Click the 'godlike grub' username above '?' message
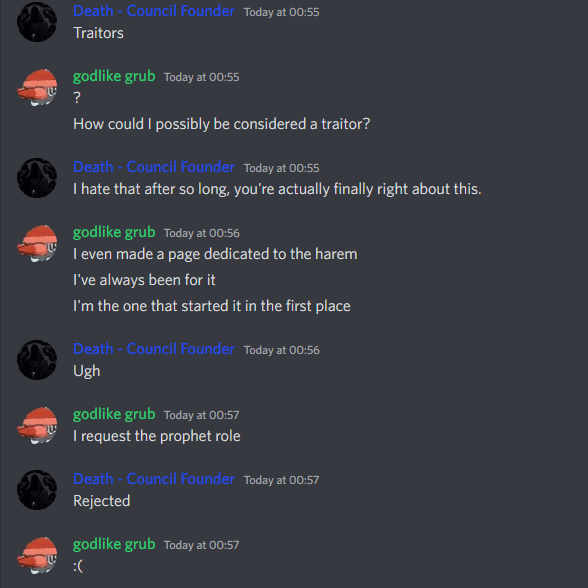The width and height of the screenshot is (588, 588). 114,76
